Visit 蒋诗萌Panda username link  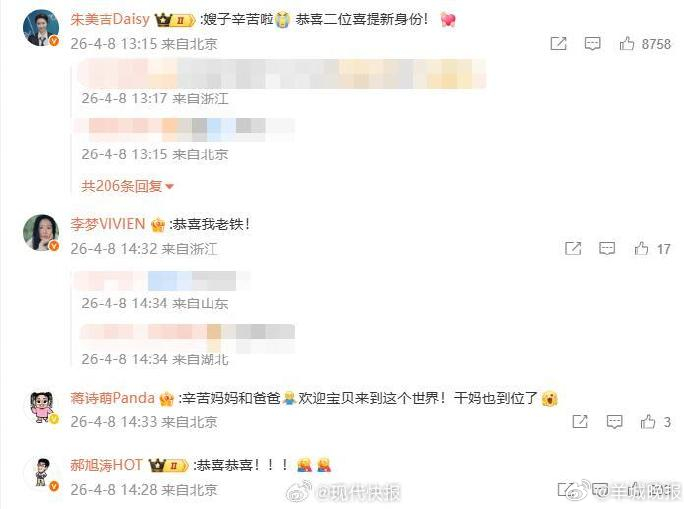click(x=113, y=398)
